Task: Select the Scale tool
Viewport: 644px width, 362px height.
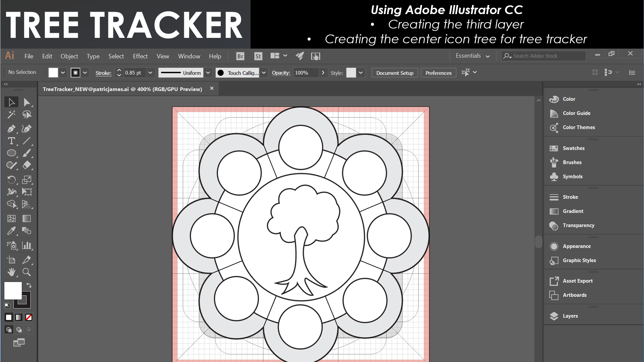Action: (27, 180)
